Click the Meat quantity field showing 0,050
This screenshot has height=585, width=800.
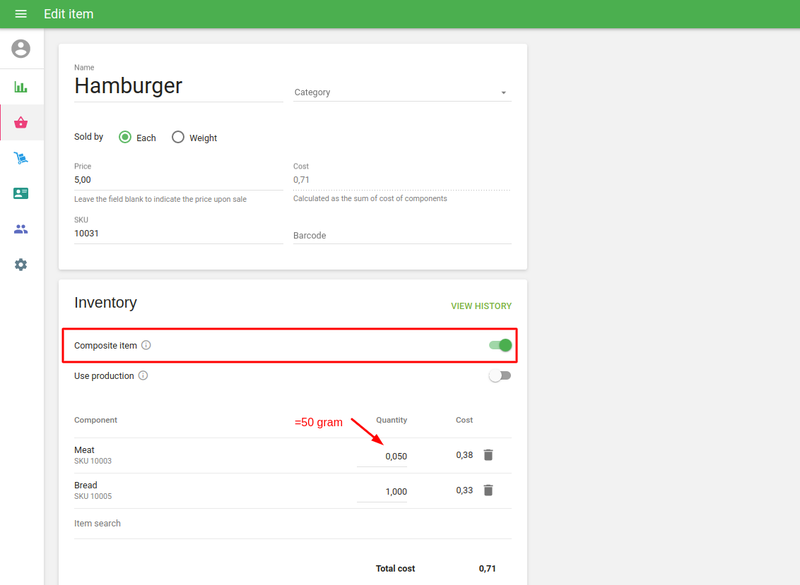pyautogui.click(x=383, y=456)
